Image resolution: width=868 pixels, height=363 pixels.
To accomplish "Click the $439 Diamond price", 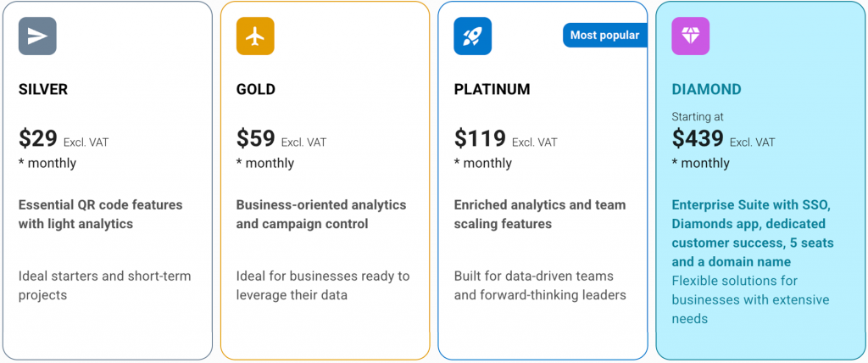I will tap(698, 138).
